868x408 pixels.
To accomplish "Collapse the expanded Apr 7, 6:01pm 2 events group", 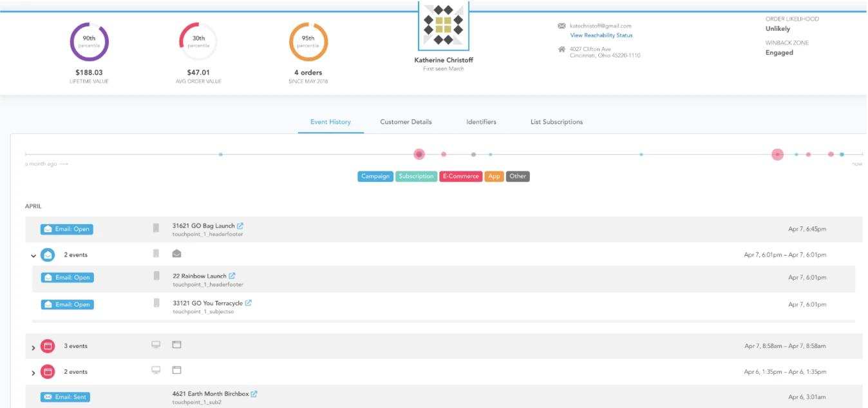I will point(33,255).
